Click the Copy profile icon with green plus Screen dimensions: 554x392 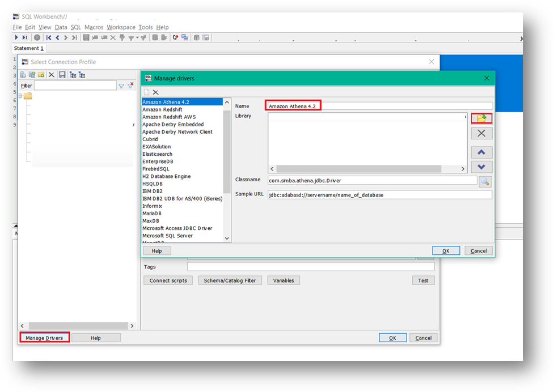(x=32, y=74)
